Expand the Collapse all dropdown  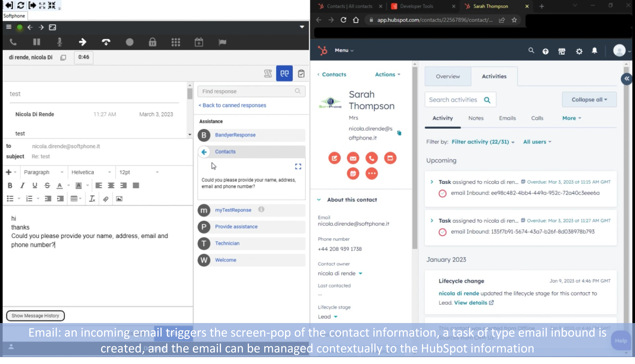pyautogui.click(x=589, y=100)
